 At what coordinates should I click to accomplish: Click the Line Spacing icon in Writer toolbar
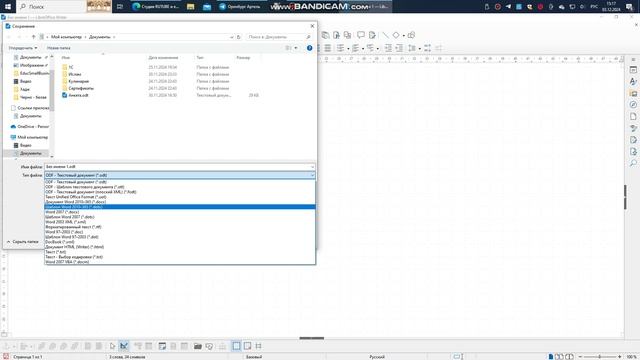point(412,48)
